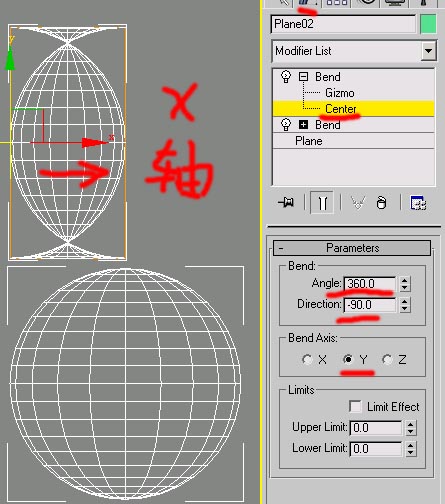Decrease Angle with spinner down arrow
Viewport: 445px width, 504px height.
pyautogui.click(x=405, y=288)
